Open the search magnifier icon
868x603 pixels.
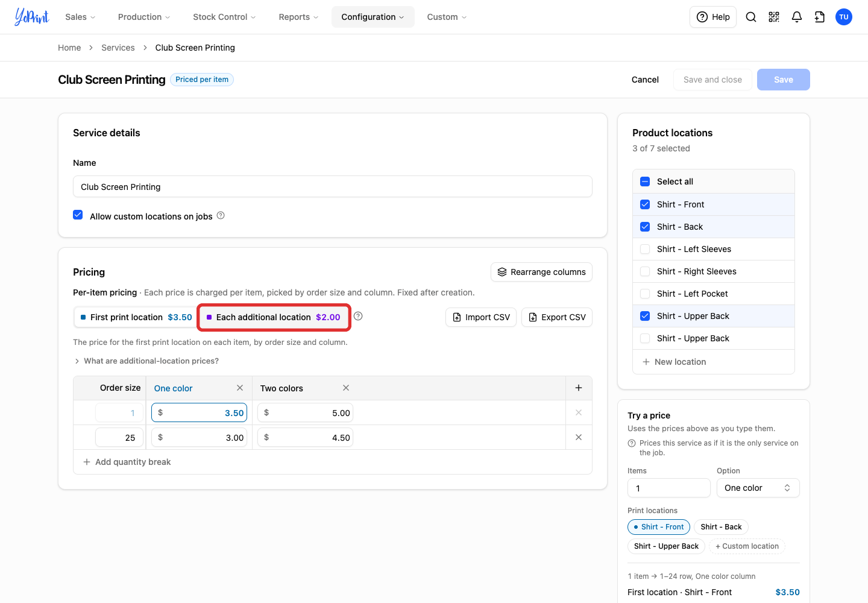[x=751, y=17]
